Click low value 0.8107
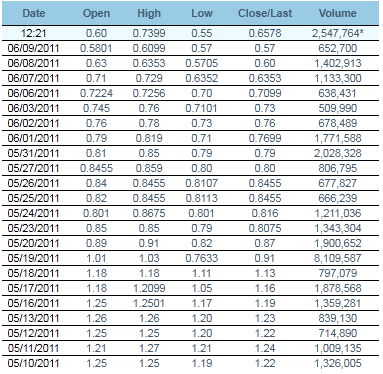Viewport: 383px width, 374px height. (x=202, y=183)
